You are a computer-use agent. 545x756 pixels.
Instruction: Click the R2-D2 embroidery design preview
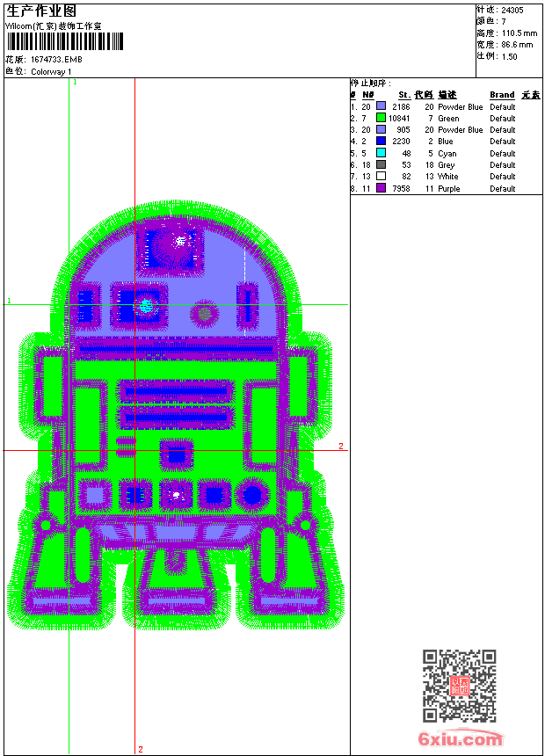click(176, 415)
